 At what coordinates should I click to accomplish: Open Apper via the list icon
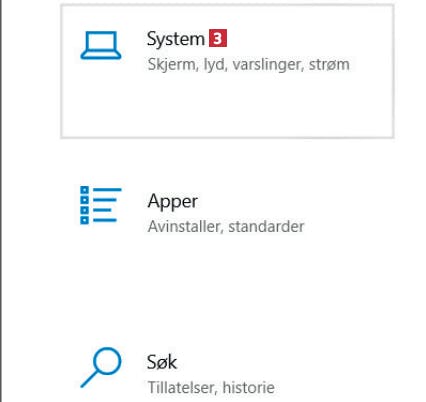click(x=101, y=205)
